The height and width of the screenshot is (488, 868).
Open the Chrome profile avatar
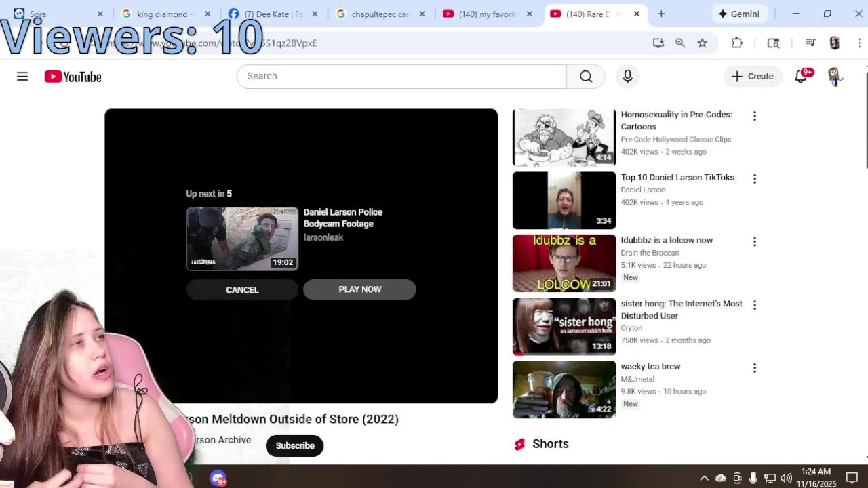(835, 43)
